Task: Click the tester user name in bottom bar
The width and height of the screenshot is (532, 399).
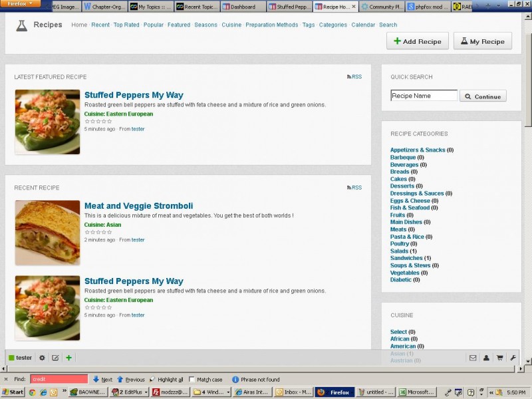Action: 24,358
